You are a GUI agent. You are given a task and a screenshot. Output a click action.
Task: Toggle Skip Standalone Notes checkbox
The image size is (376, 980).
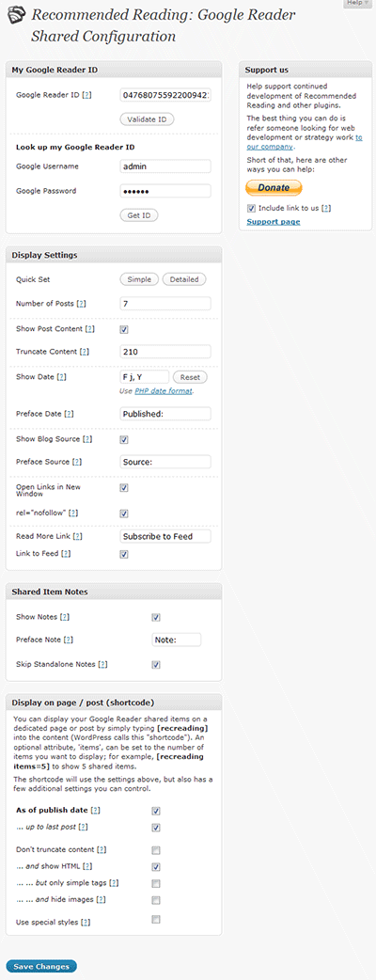[x=156, y=664]
